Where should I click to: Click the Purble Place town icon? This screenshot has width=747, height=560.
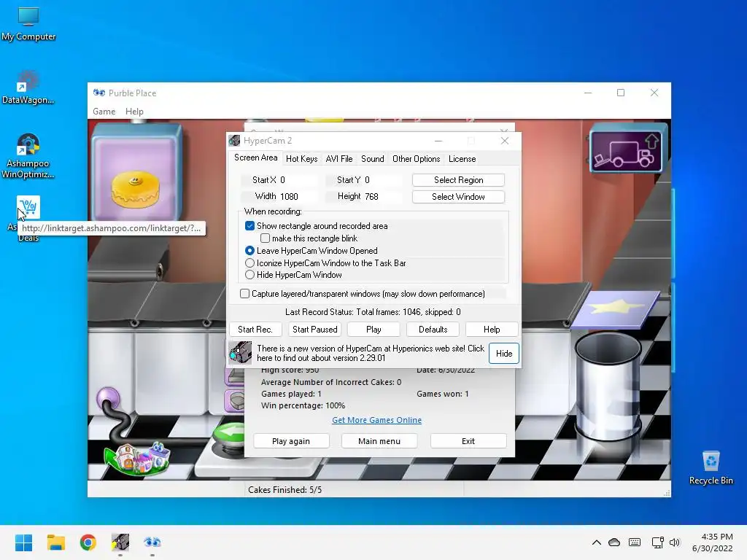click(x=136, y=458)
